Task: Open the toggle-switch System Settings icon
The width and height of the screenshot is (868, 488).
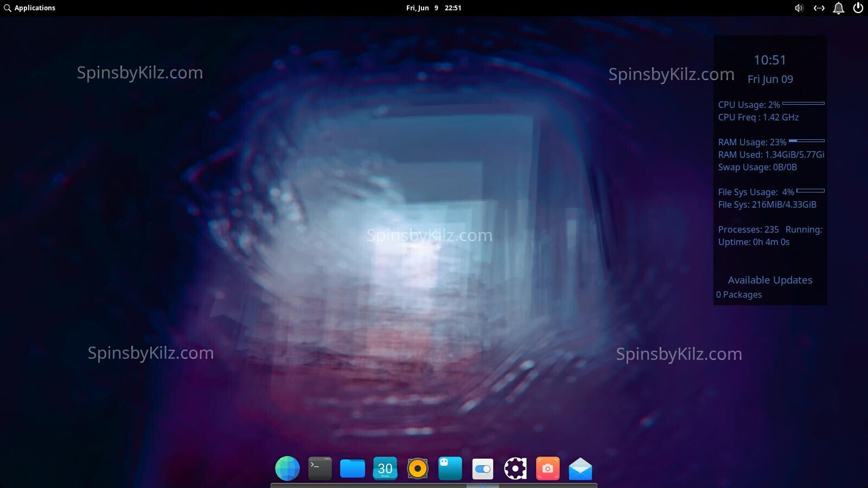Action: tap(483, 468)
